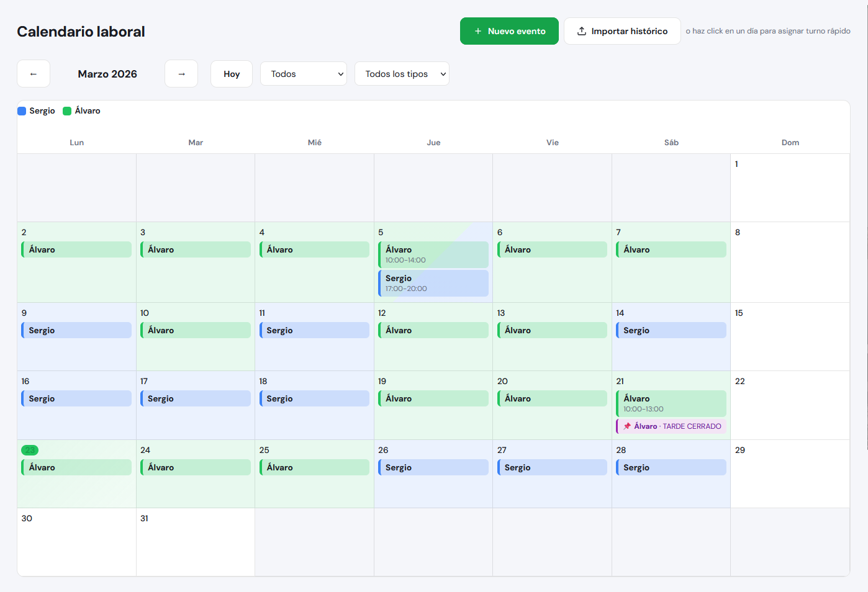Click the pin icon on the TARDE CERRADO event
The image size is (868, 592).
(628, 426)
